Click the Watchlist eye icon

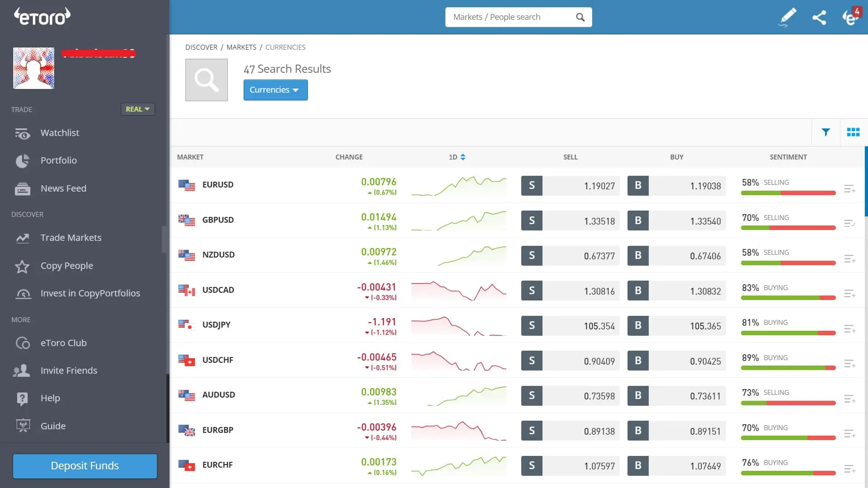click(x=22, y=133)
